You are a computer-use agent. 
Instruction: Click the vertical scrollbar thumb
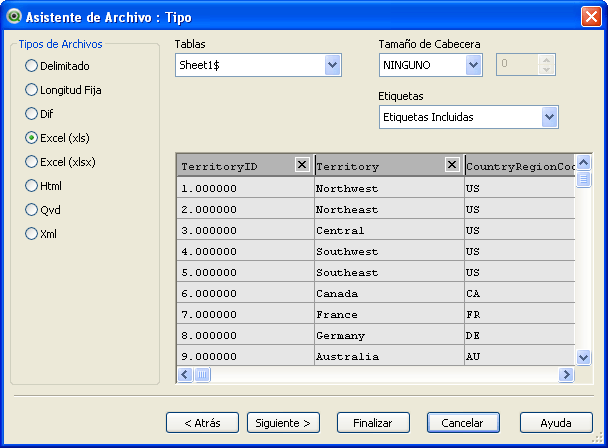click(x=584, y=179)
